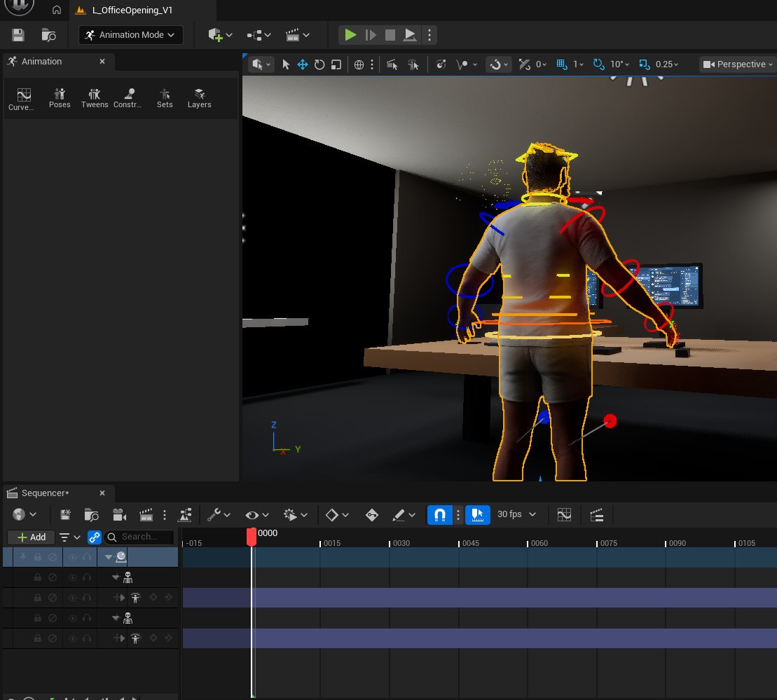Open Sequencer view options eye menu

click(256, 514)
